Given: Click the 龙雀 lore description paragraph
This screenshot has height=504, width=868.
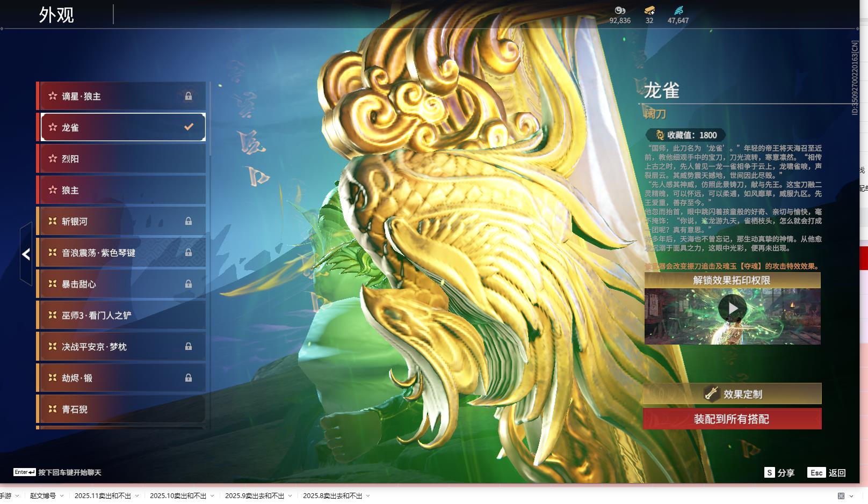Looking at the screenshot, I should point(733,198).
